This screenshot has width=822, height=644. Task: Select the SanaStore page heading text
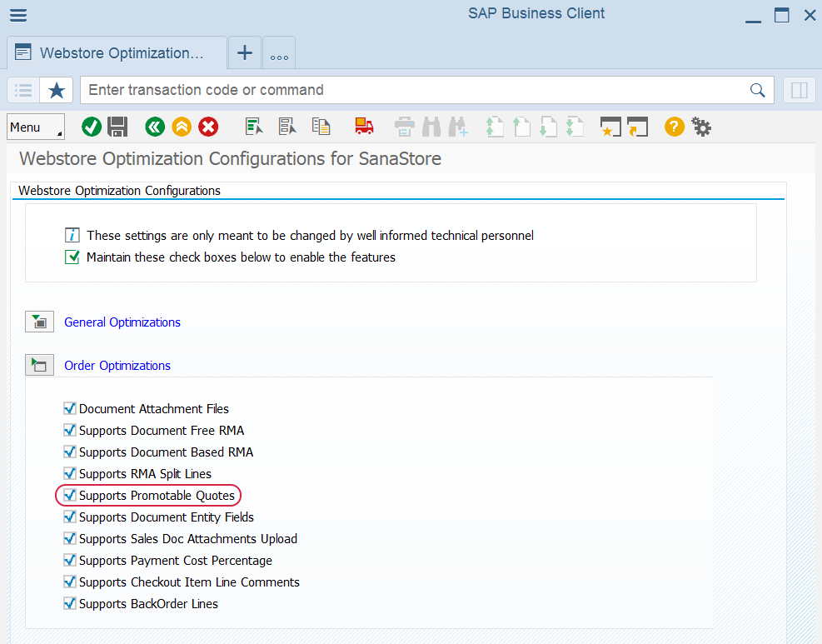[x=230, y=158]
